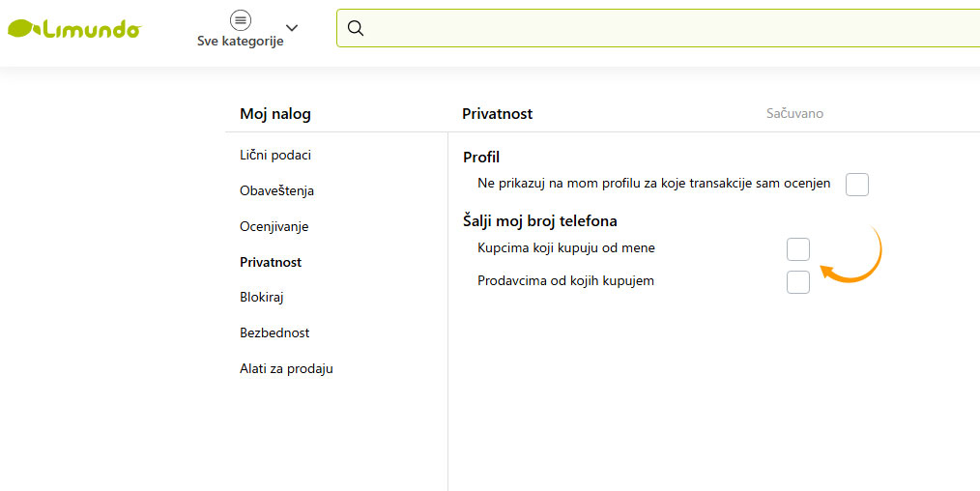980x491 pixels.
Task: Click the Sve kategorije label
Action: [240, 42]
